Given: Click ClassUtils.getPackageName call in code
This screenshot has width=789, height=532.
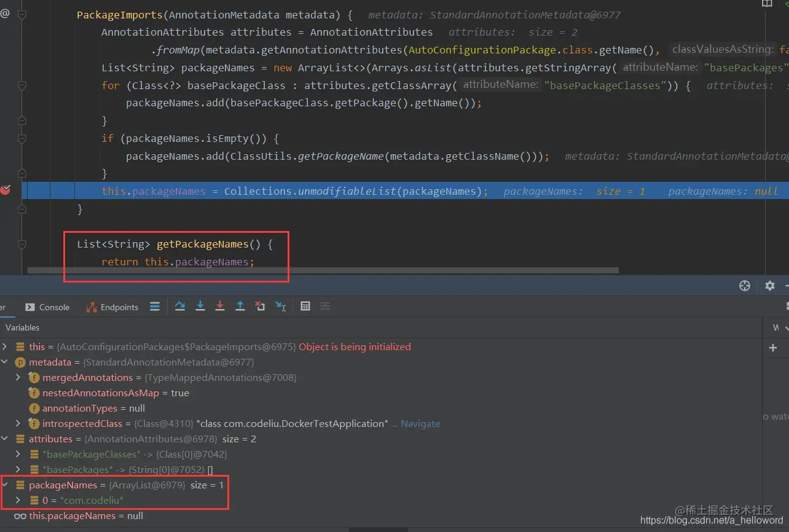Looking at the screenshot, I should click(x=307, y=156).
